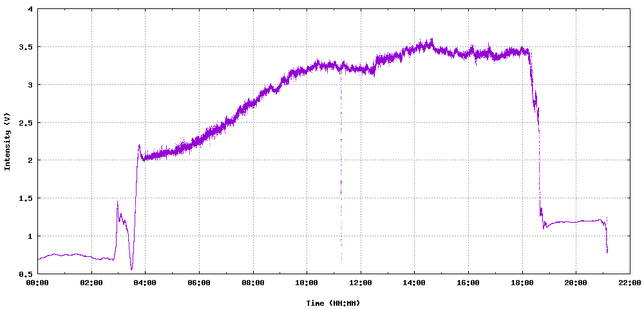Screen dimensions: 644x309
Task: Click the y-axis value 2.5
Action: pyautogui.click(x=26, y=123)
